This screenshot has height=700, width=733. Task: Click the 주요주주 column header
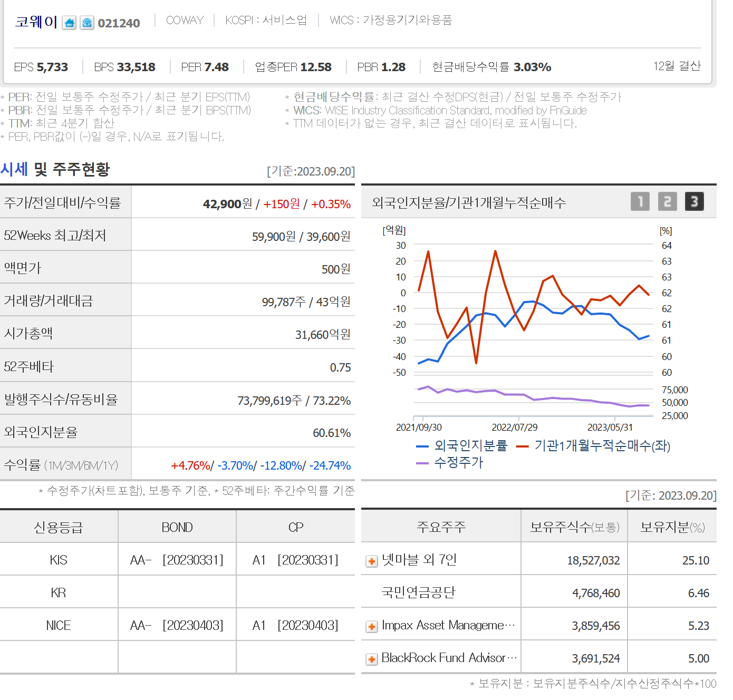441,527
